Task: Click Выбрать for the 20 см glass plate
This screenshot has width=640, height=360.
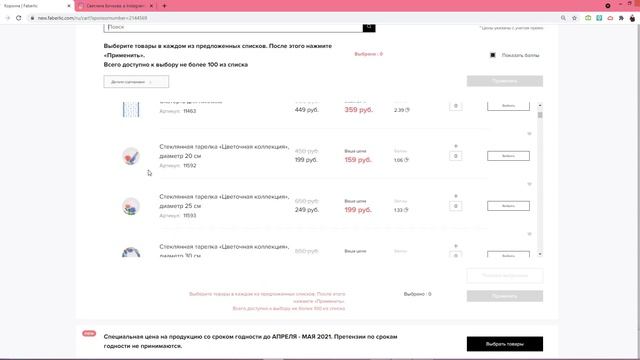Action: [508, 156]
